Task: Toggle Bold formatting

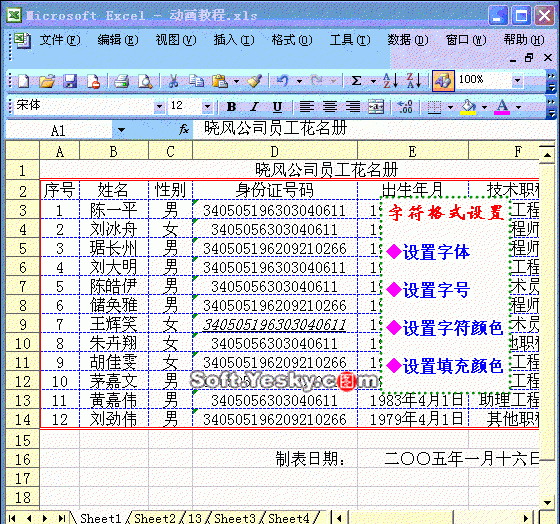Action: pyautogui.click(x=231, y=106)
